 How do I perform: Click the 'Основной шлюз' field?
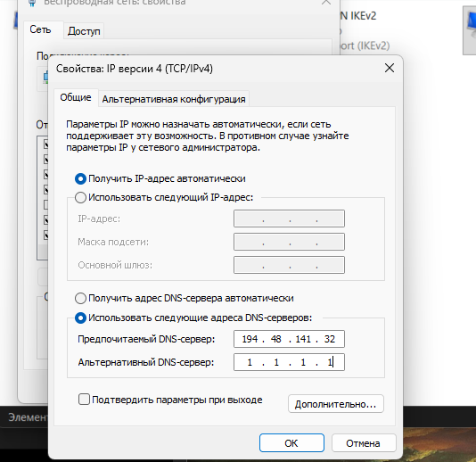coord(289,265)
